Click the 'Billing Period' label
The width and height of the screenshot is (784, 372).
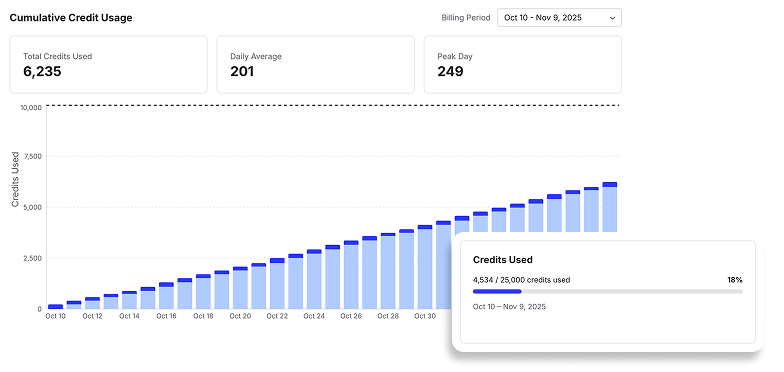pos(466,18)
